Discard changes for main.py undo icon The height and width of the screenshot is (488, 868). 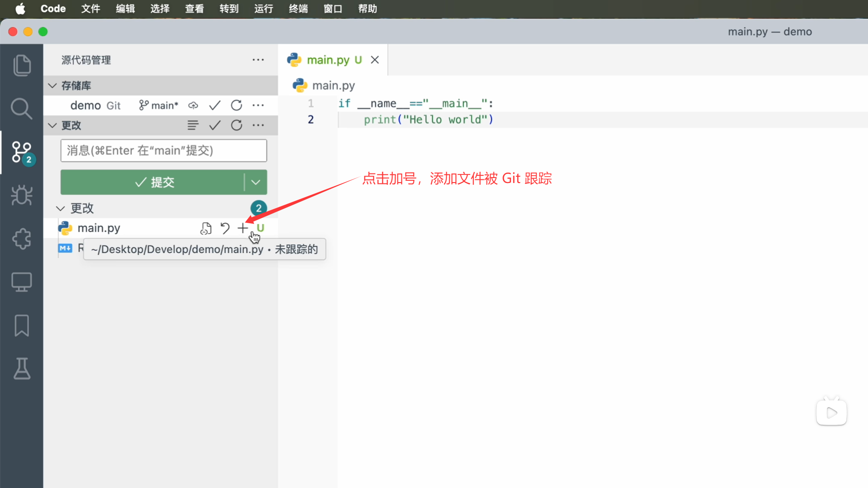[x=225, y=228]
